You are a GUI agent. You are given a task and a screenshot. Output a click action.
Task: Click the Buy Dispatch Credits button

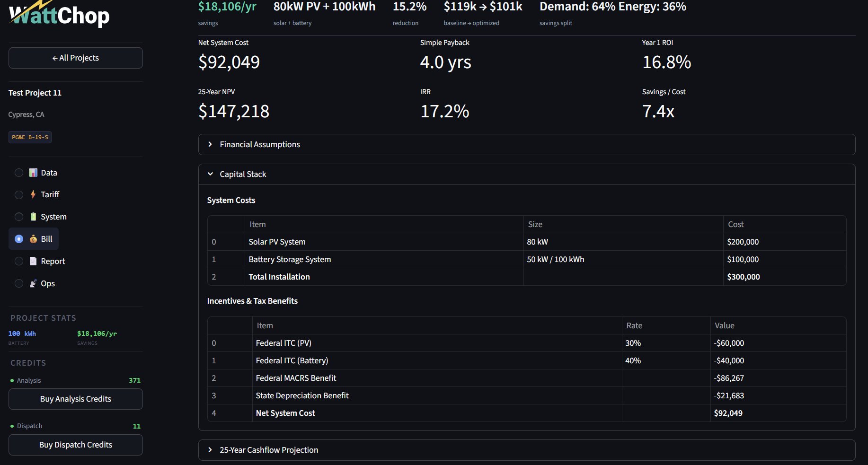point(75,445)
